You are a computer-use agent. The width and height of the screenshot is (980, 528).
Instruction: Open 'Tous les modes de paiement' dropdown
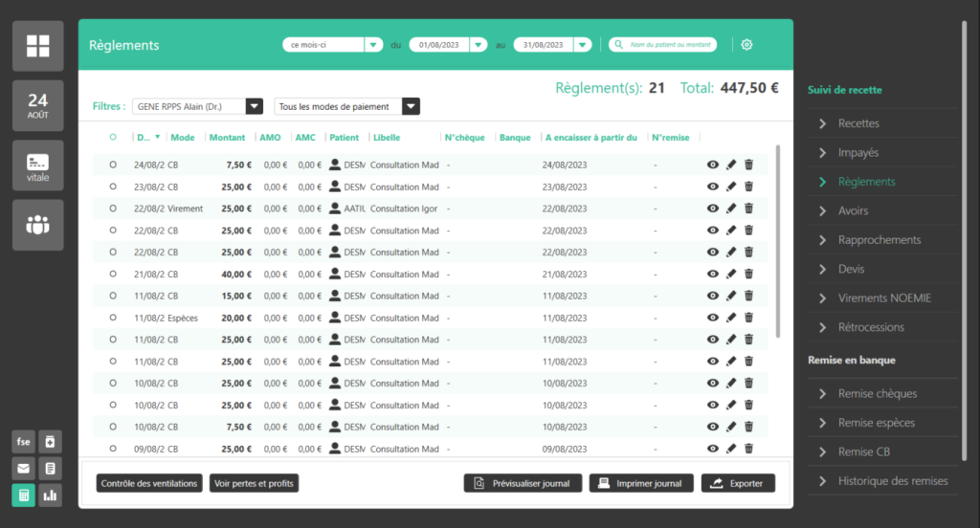point(410,106)
